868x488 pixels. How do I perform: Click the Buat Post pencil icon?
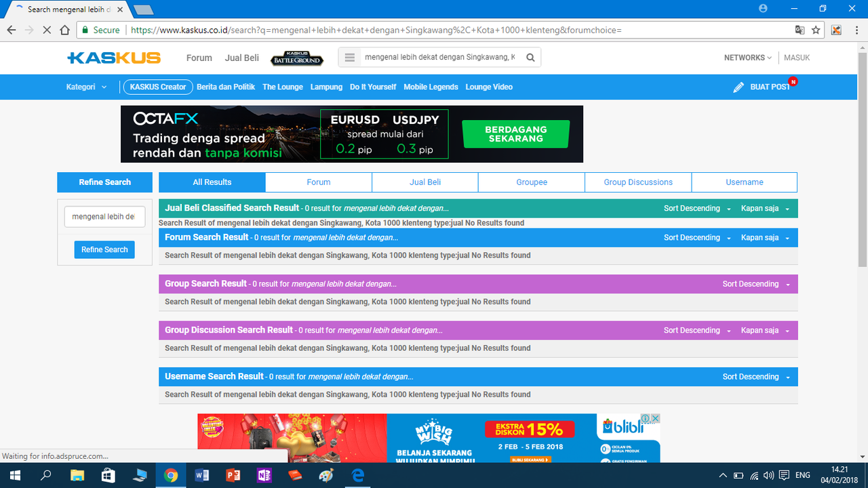[x=739, y=87]
